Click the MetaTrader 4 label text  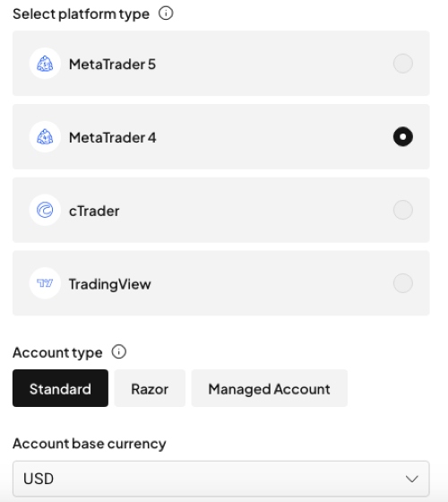coord(113,137)
